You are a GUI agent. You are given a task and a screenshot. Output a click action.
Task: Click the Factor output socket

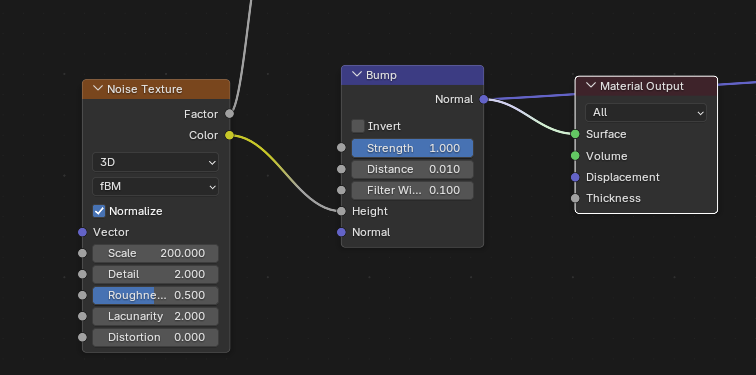[x=230, y=114]
